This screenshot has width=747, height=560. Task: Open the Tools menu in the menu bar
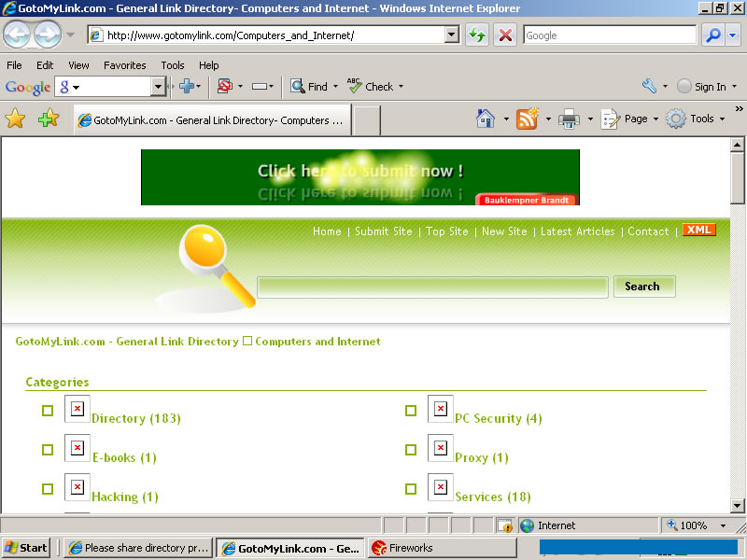pyautogui.click(x=173, y=65)
